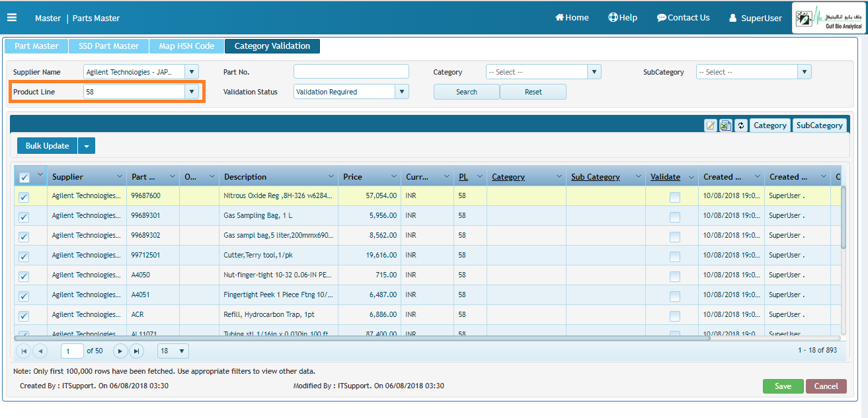Toggle the select-all checkbox in grid header
This screenshot has width=868, height=418.
(24, 178)
